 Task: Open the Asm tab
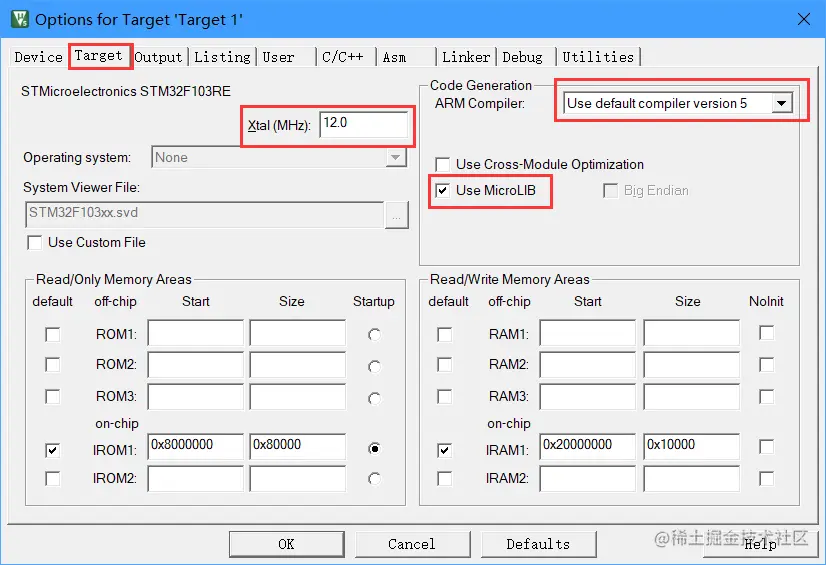tap(406, 57)
